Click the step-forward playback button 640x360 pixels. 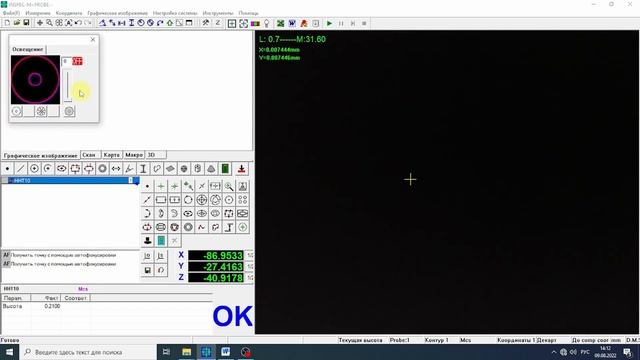[x=353, y=23]
